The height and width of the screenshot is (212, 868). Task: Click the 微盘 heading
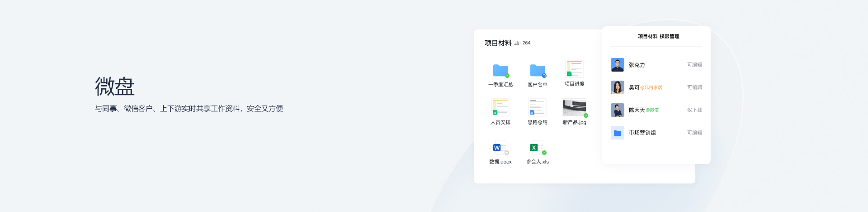[115, 86]
